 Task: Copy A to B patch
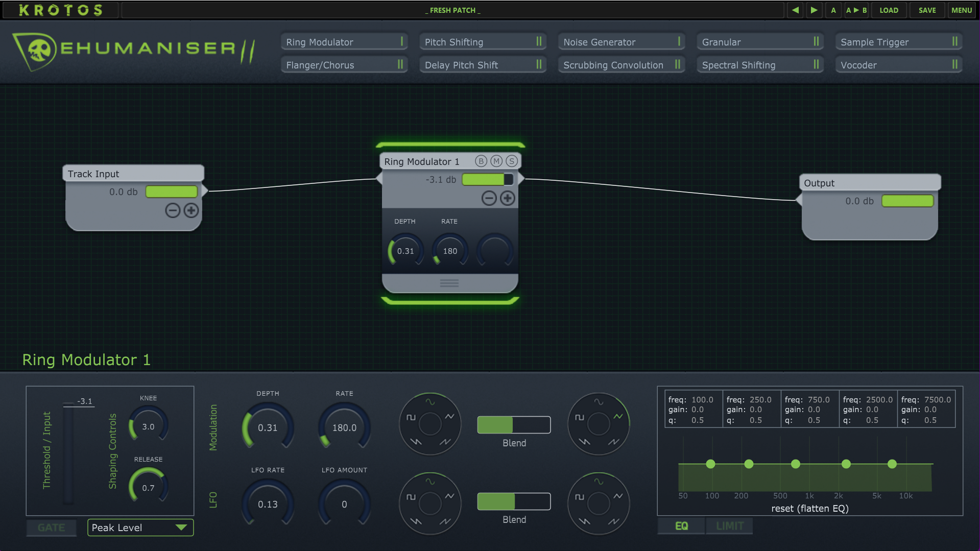pos(856,10)
